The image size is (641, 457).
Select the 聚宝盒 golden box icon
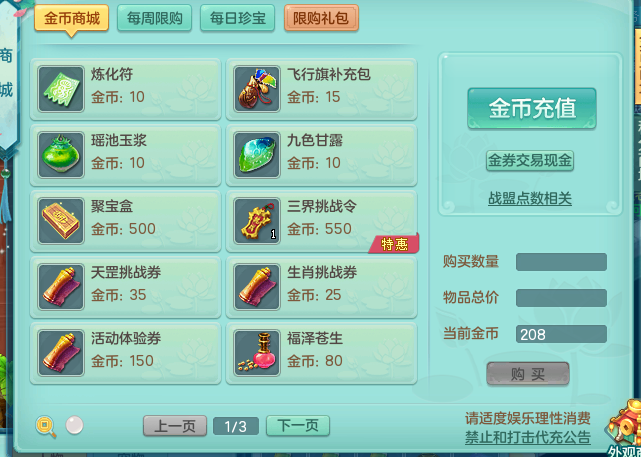coord(61,221)
